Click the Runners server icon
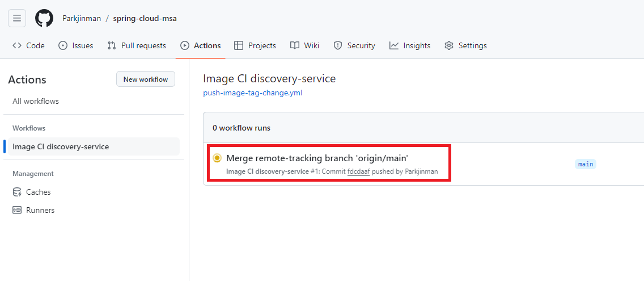The image size is (644, 281). [x=17, y=210]
